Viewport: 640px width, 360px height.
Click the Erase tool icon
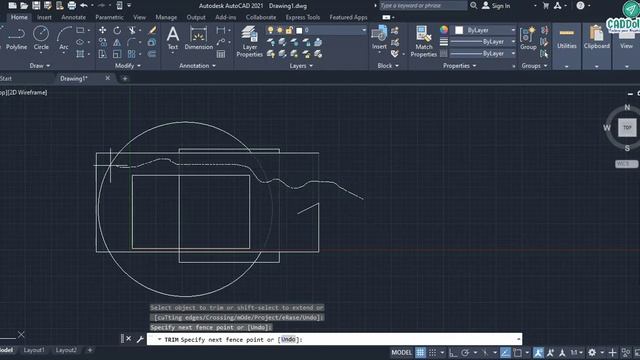[152, 30]
